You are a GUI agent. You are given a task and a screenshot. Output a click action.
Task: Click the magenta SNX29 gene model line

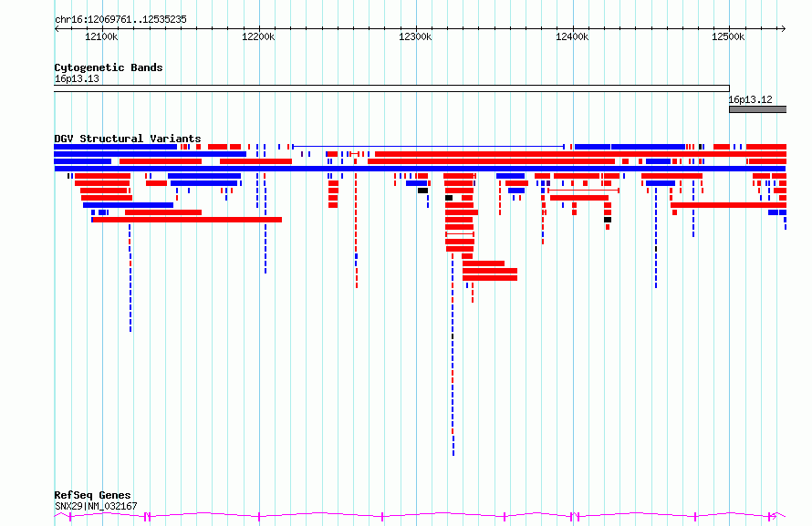click(420, 515)
